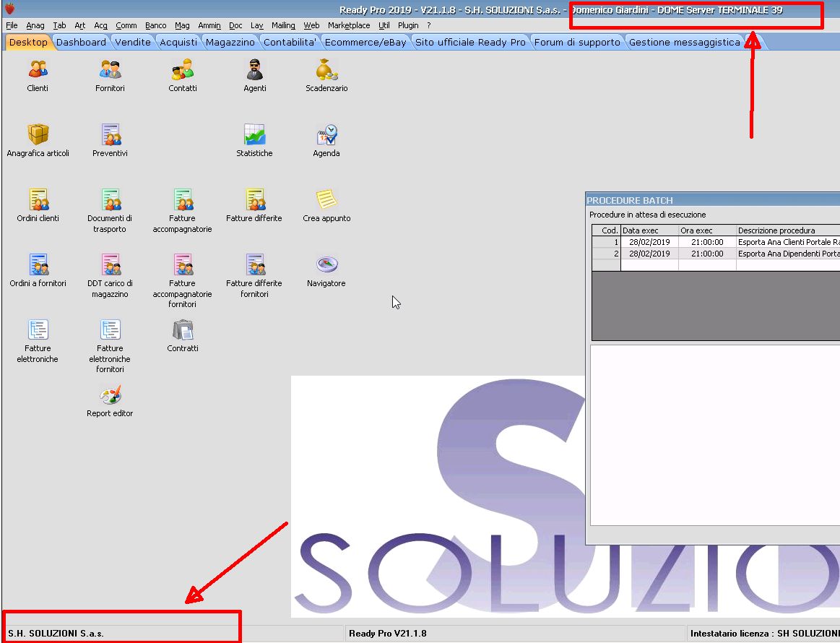Click the Intestatario licenza status bar entry
This screenshot has height=643, width=840.
[764, 634]
